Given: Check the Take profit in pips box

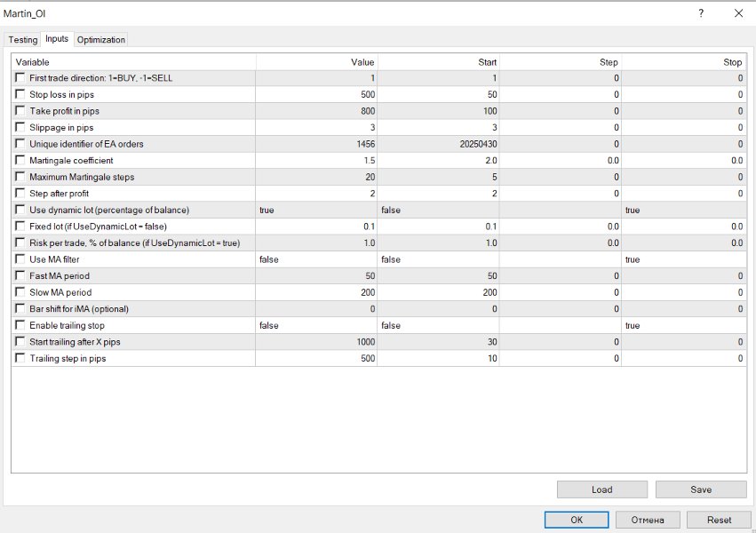Looking at the screenshot, I should click(20, 110).
